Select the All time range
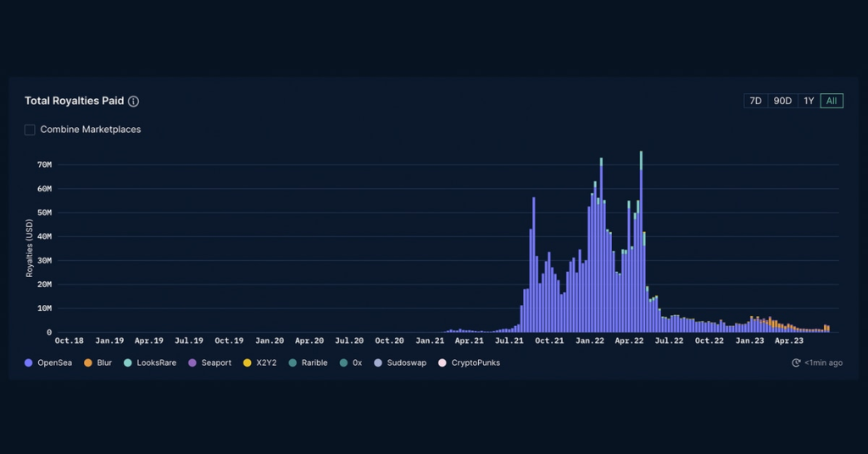The image size is (868, 454). [x=832, y=101]
